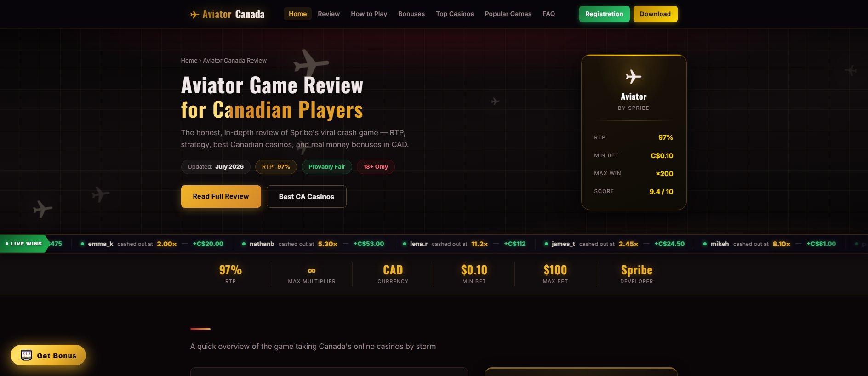Click the Home breadcrumb link
This screenshot has height=376, width=868.
[x=189, y=61]
